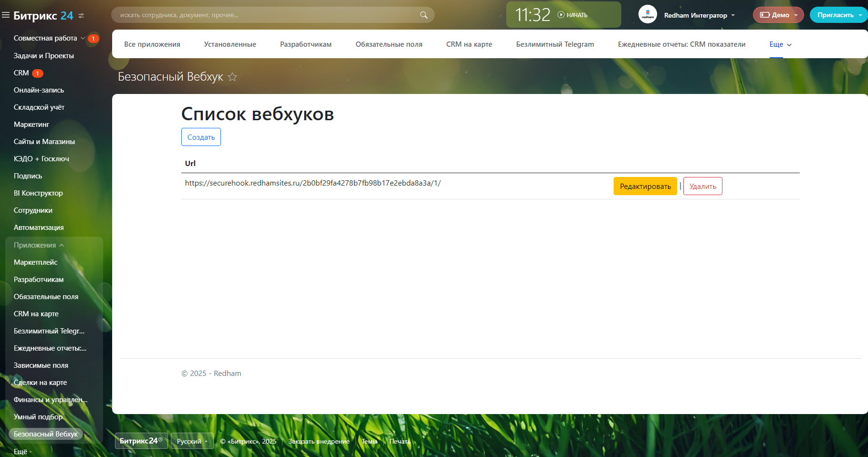The image size is (868, 457).
Task: Open the Разработчикам tab
Action: coord(306,44)
